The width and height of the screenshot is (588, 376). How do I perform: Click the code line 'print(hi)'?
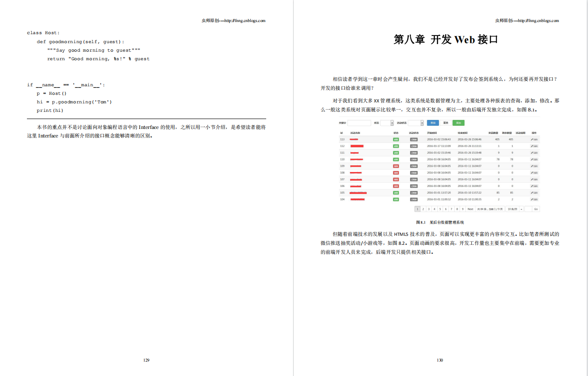click(x=50, y=111)
